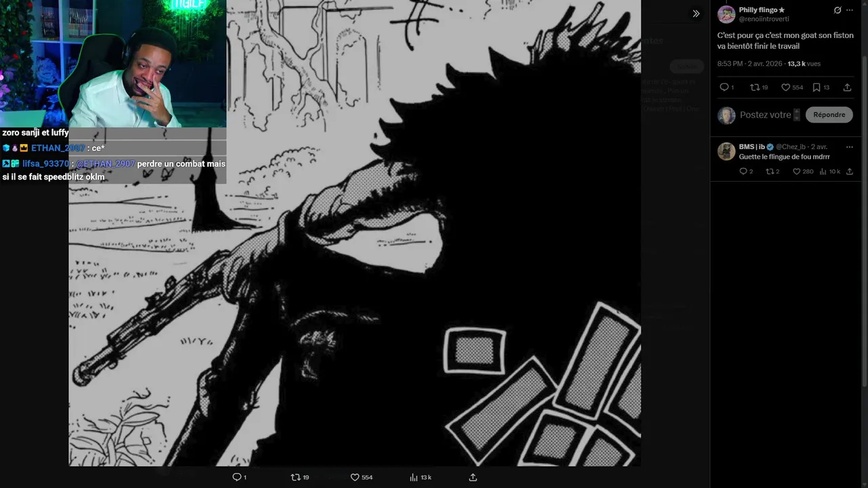Click the '8:53 PM · 2 avr. 2026' timestamp

749,64
